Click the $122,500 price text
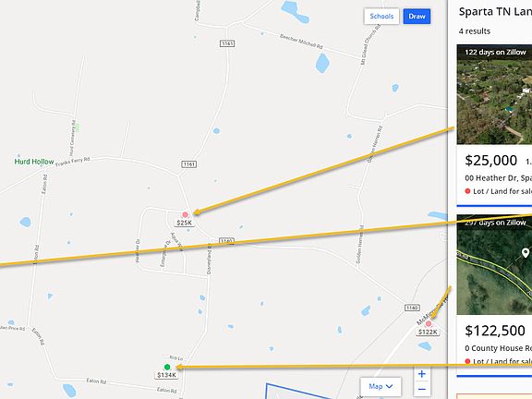532x399 pixels. click(x=495, y=331)
